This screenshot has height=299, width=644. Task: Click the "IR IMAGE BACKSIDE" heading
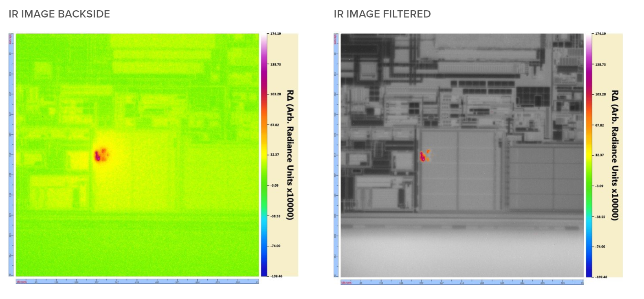point(59,14)
